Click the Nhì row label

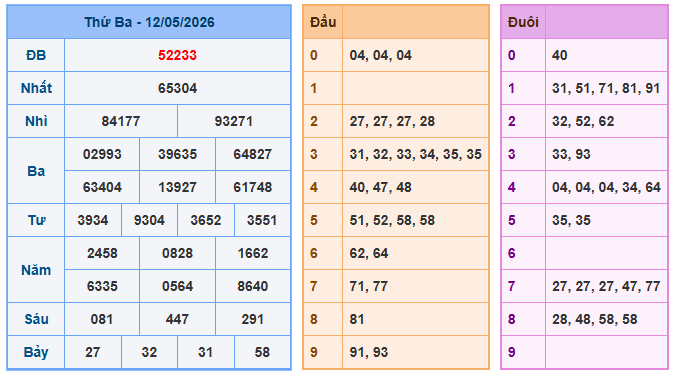[x=36, y=121]
